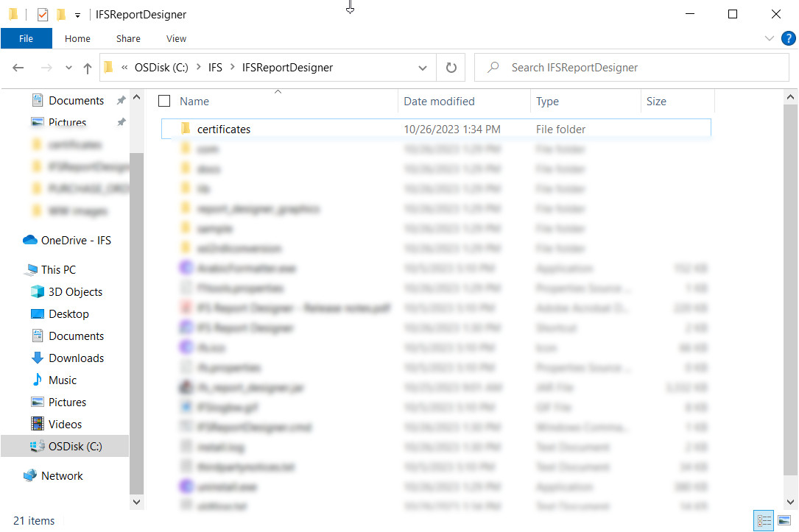Open 3D Objects under This PC
799x532 pixels.
[75, 291]
